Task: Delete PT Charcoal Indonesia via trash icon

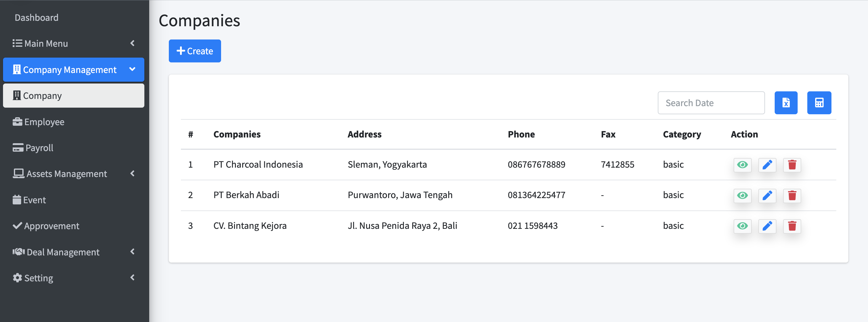Action: [x=792, y=165]
